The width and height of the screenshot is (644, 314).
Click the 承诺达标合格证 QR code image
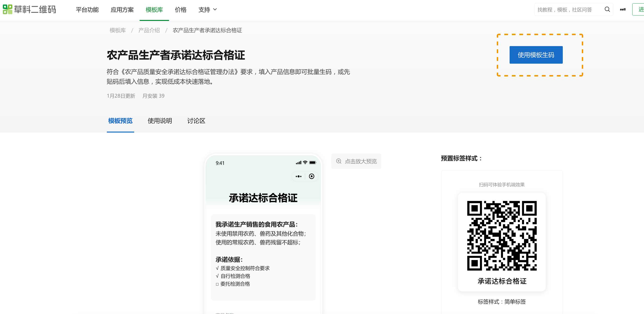tap(502, 236)
